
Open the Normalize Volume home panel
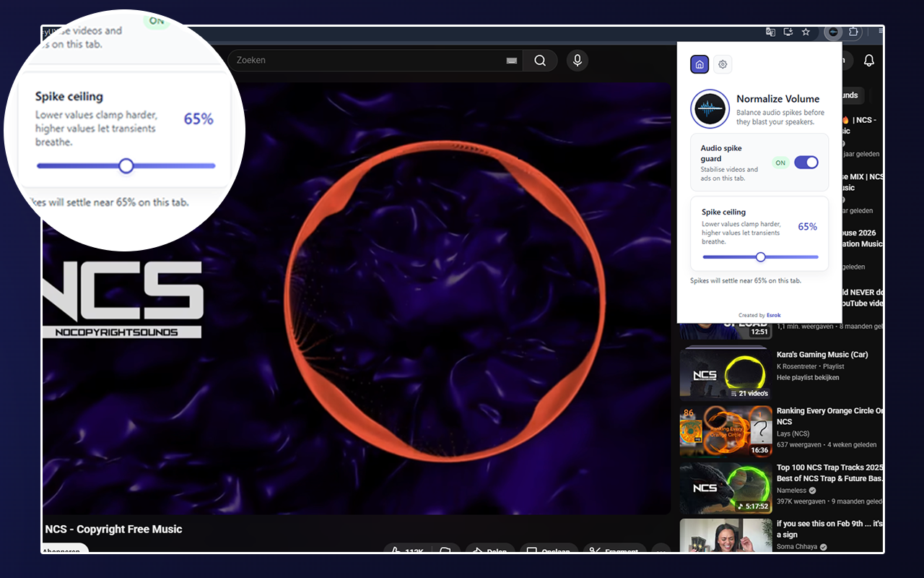pos(699,64)
